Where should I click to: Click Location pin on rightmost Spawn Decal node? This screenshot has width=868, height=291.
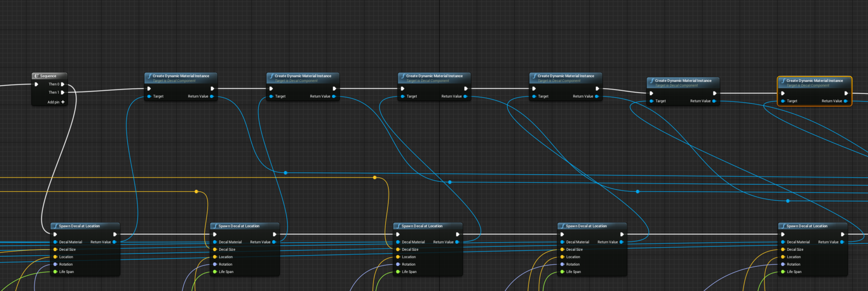tap(783, 257)
